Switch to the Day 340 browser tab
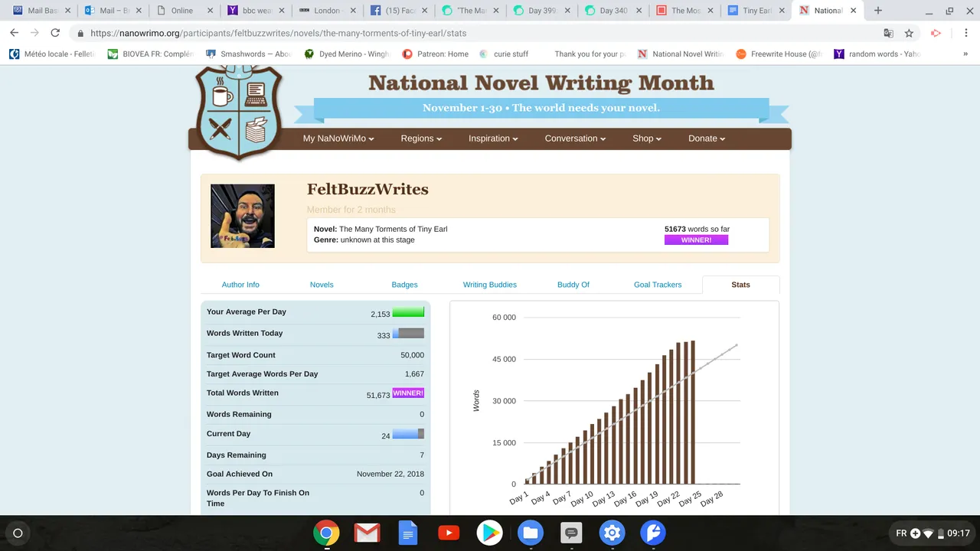The width and height of the screenshot is (980, 551). (x=613, y=11)
